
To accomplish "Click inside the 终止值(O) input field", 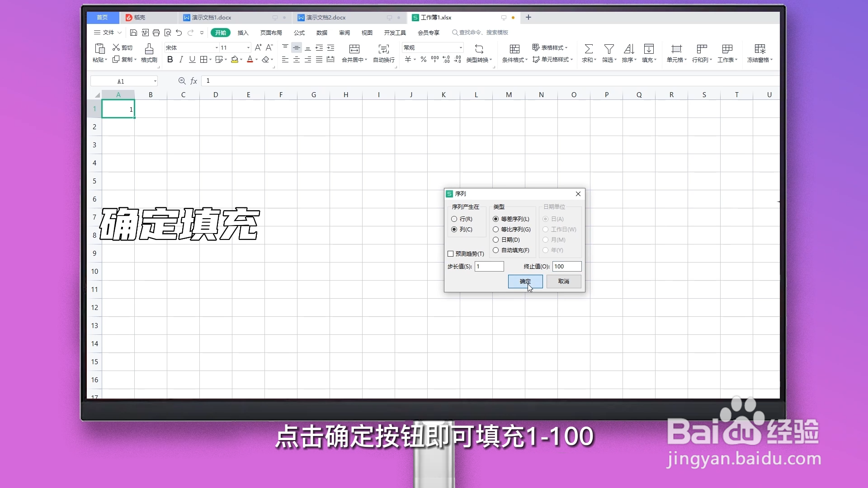I will [566, 266].
